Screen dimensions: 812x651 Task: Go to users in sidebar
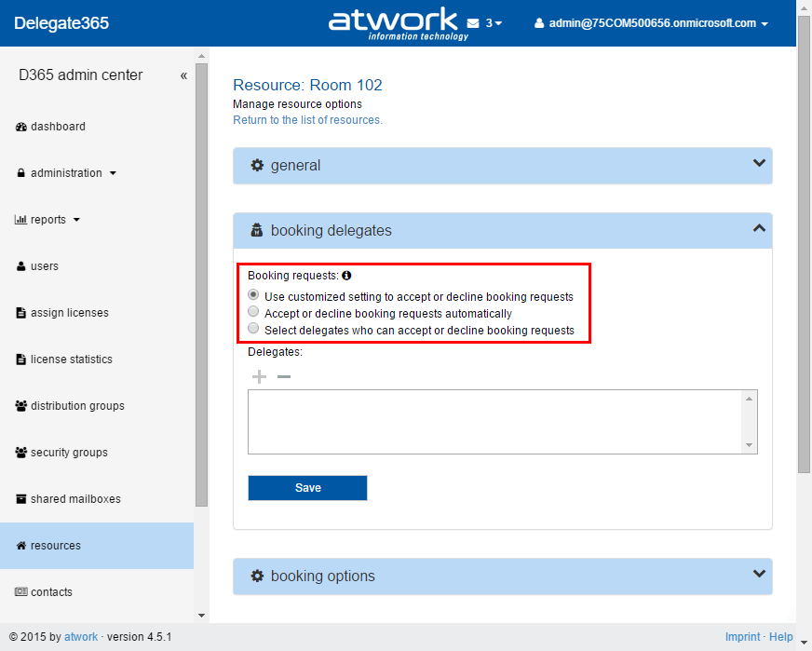point(45,266)
